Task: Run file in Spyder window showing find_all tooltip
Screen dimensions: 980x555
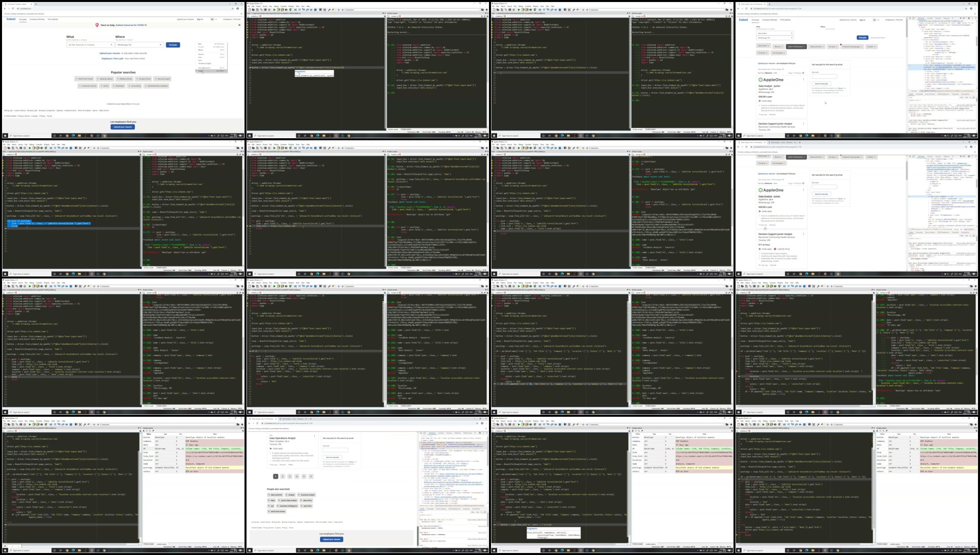Action: [x=518, y=424]
